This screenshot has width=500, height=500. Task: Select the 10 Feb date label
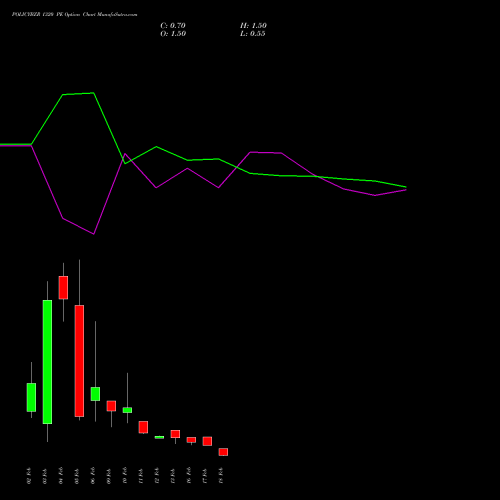point(125,476)
